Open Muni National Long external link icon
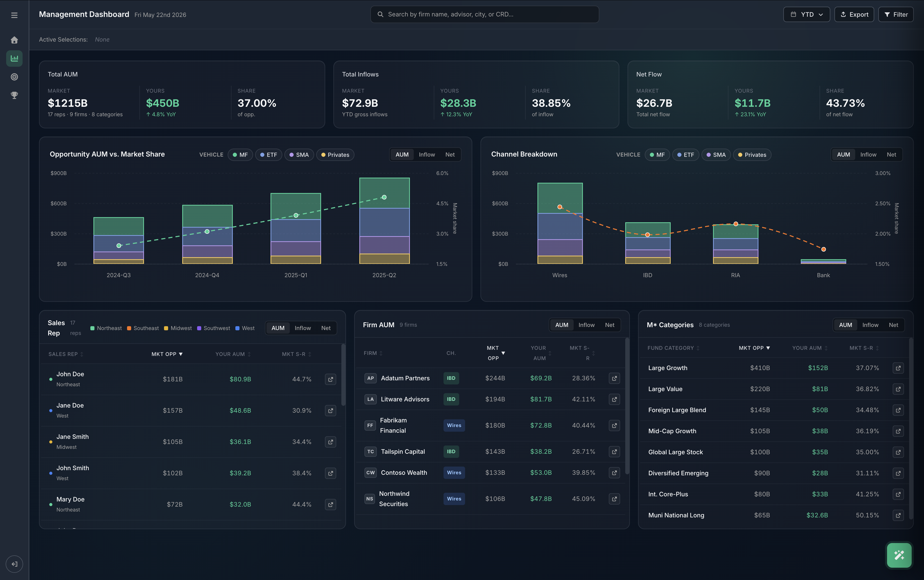The width and height of the screenshot is (924, 580). pyautogui.click(x=898, y=515)
